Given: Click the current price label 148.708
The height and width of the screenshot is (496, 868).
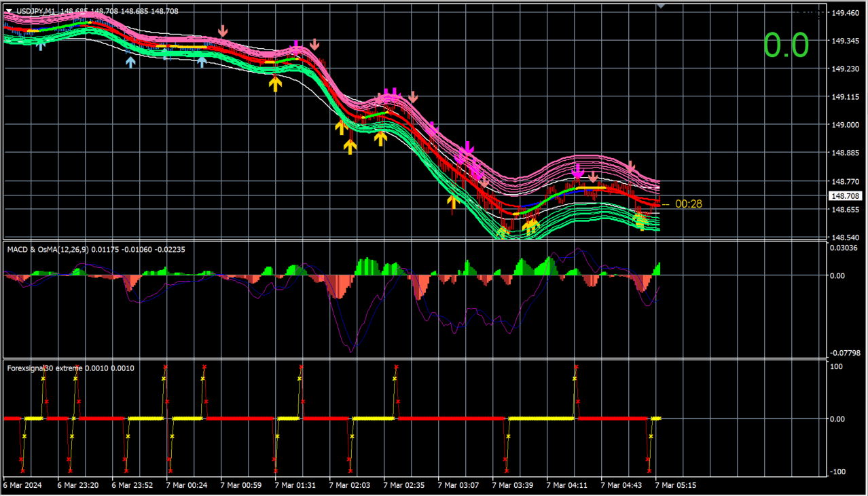Looking at the screenshot, I should 845,196.
